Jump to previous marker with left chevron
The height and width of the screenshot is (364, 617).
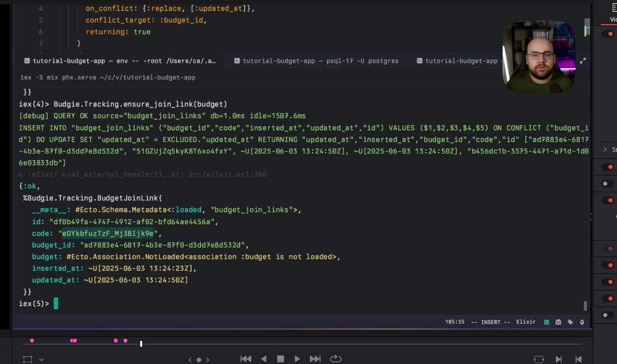[x=190, y=360]
